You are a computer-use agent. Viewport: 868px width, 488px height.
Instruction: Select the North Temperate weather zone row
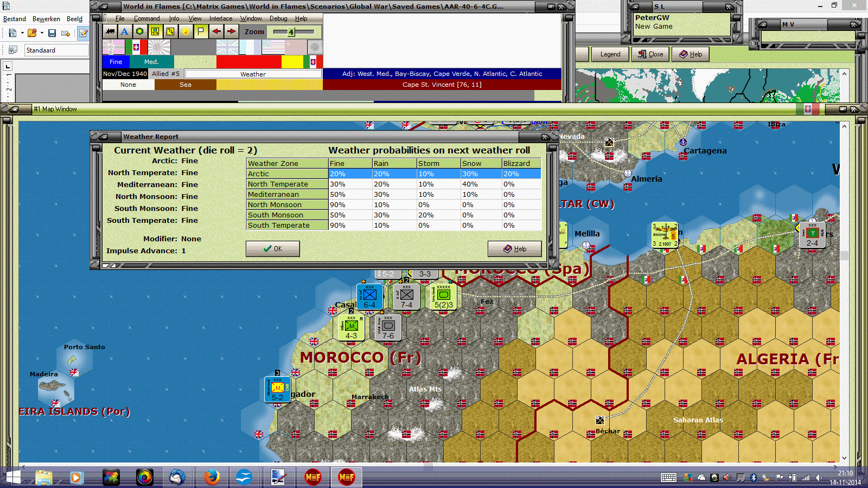[394, 184]
